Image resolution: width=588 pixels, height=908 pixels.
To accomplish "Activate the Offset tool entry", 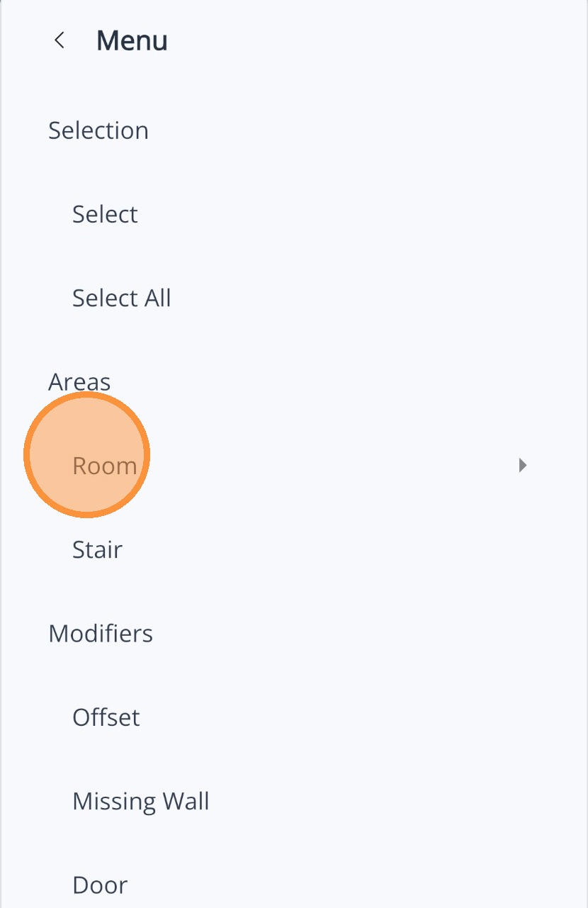I will (x=106, y=717).
